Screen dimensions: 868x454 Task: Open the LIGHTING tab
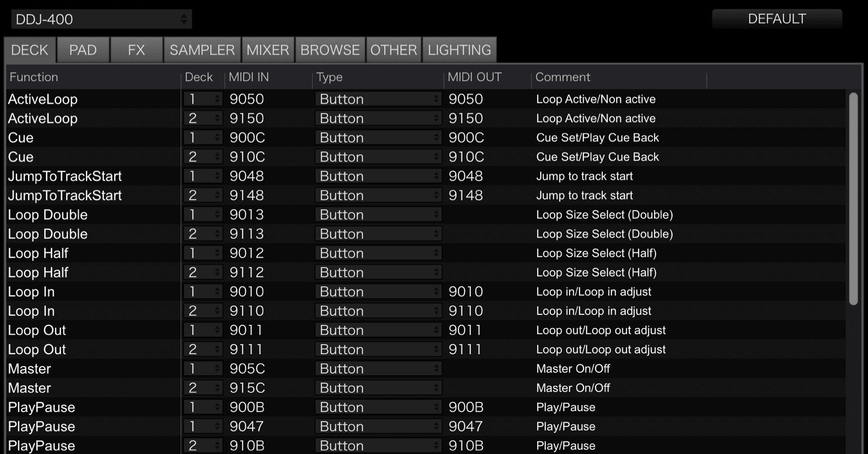(459, 50)
